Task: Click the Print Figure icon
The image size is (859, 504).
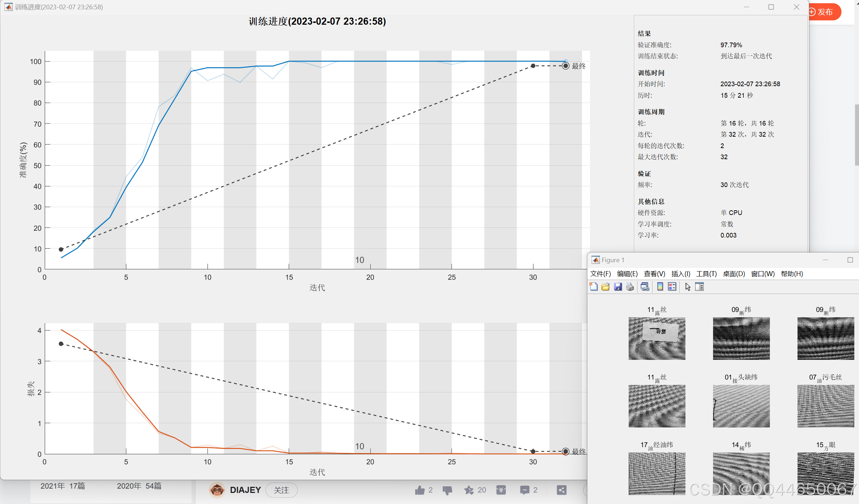Action: point(630,287)
